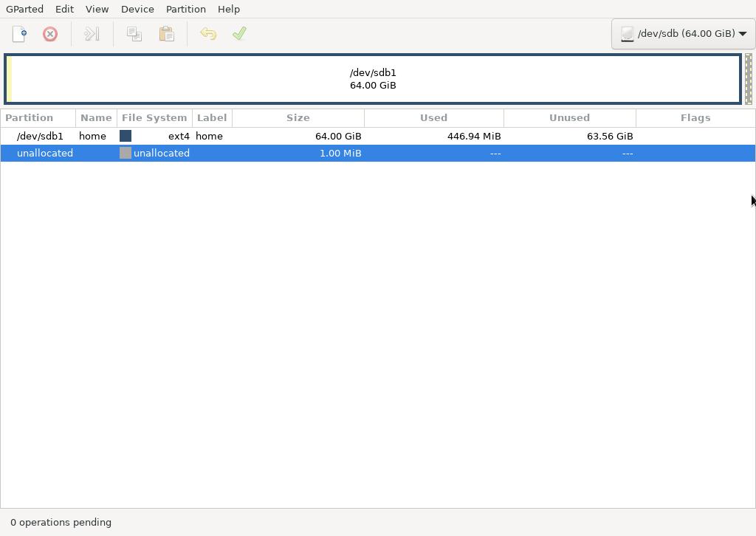Click the 0 operations pending status text
Viewport: 756px width, 536px height.
point(61,523)
